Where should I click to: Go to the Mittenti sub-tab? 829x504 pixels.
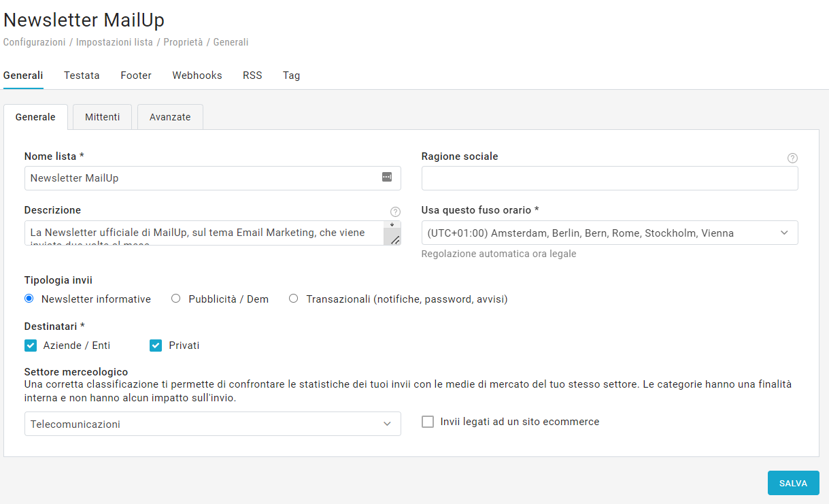pos(103,117)
